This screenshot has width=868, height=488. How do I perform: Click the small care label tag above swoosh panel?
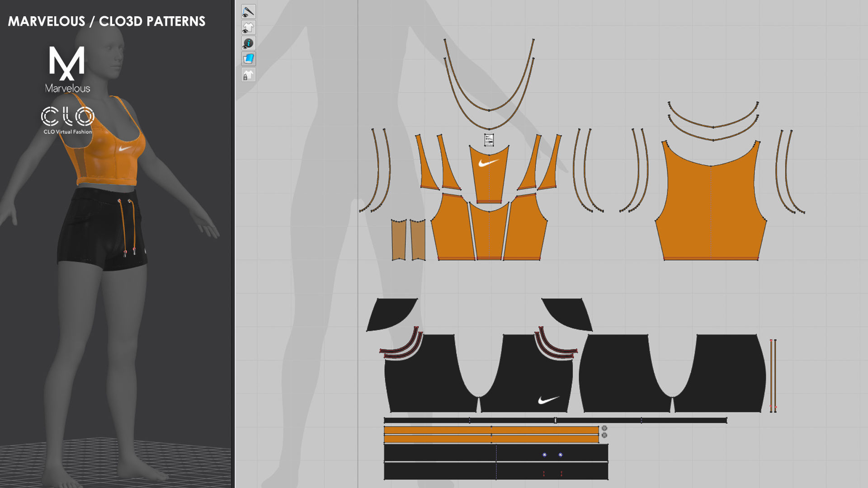(489, 140)
